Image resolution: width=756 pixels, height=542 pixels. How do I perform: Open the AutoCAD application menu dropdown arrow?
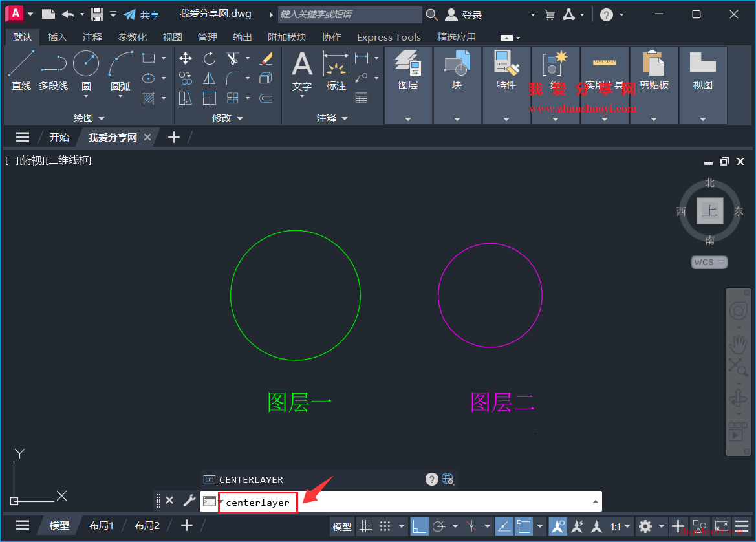click(x=30, y=14)
